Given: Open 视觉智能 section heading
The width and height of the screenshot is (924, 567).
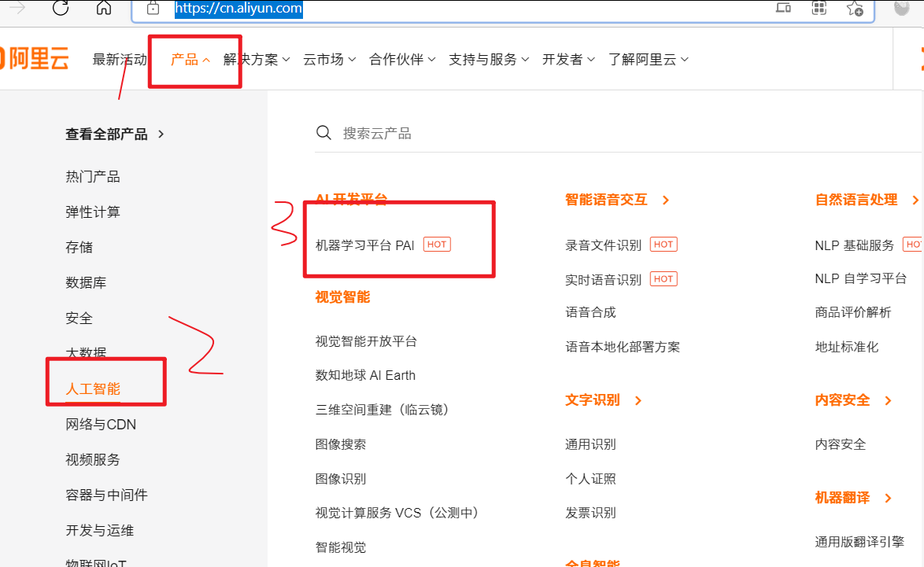Looking at the screenshot, I should (x=342, y=296).
